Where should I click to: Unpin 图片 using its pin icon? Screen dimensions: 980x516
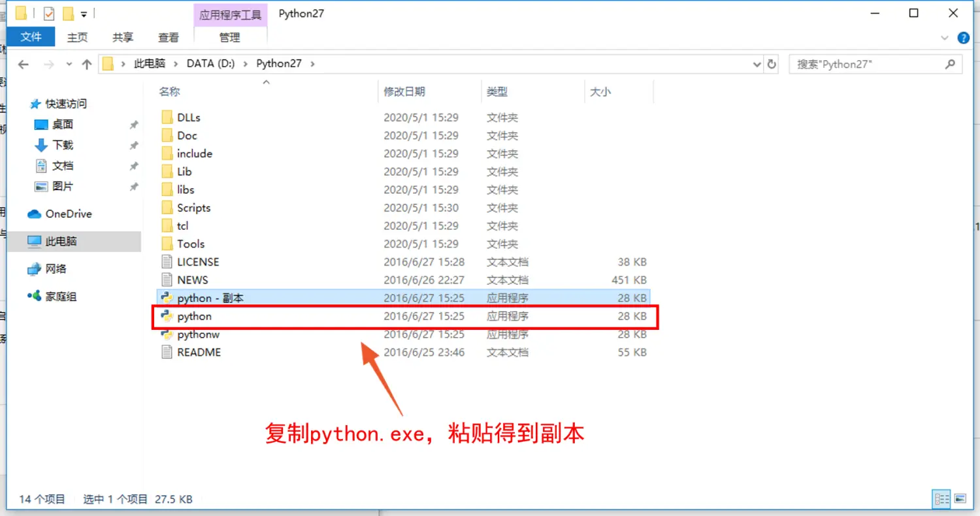click(x=133, y=187)
